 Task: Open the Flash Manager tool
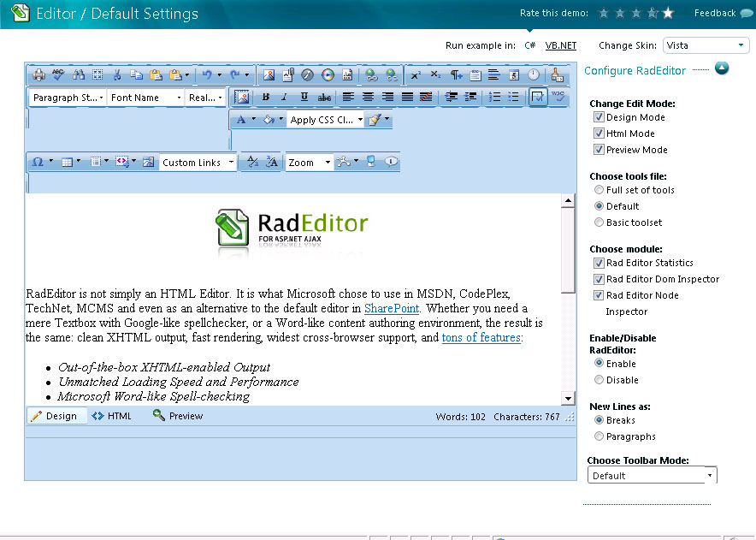point(308,74)
